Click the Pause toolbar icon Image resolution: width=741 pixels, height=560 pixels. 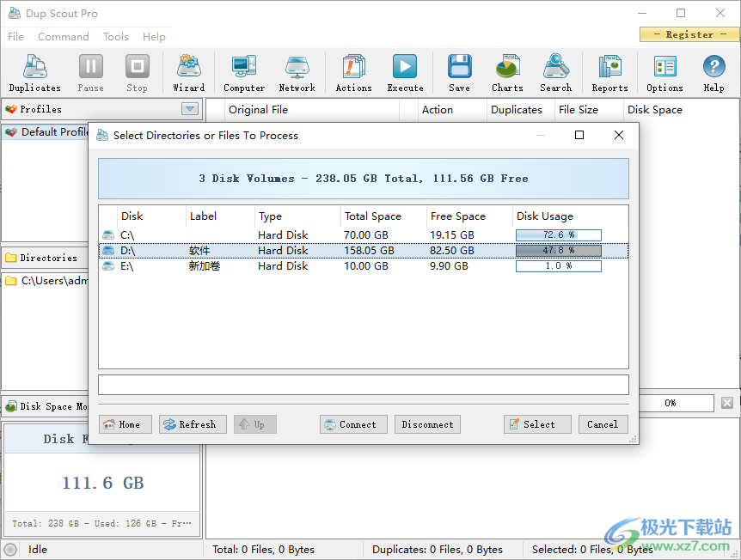(x=91, y=73)
